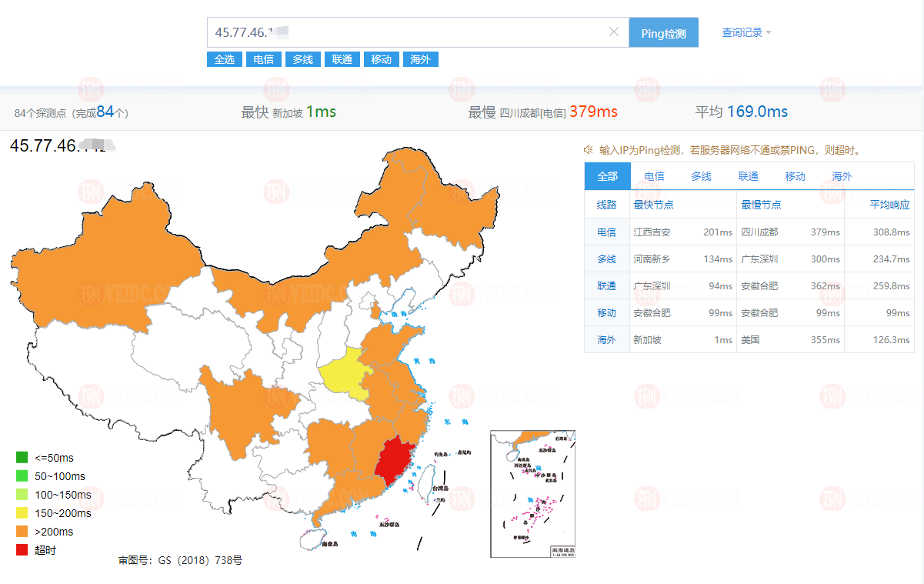The width and height of the screenshot is (924, 584).
Task: Switch to the 联通 results tab
Action: pyautogui.click(x=748, y=176)
